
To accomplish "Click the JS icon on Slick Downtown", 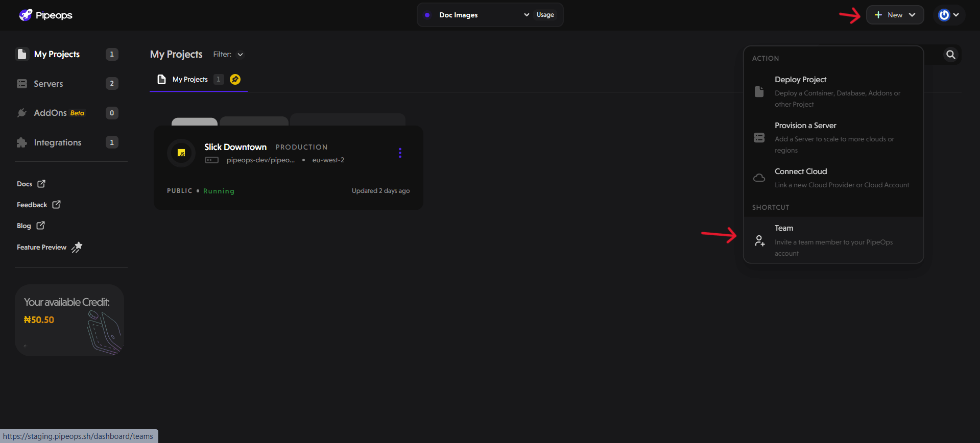I will pos(181,153).
